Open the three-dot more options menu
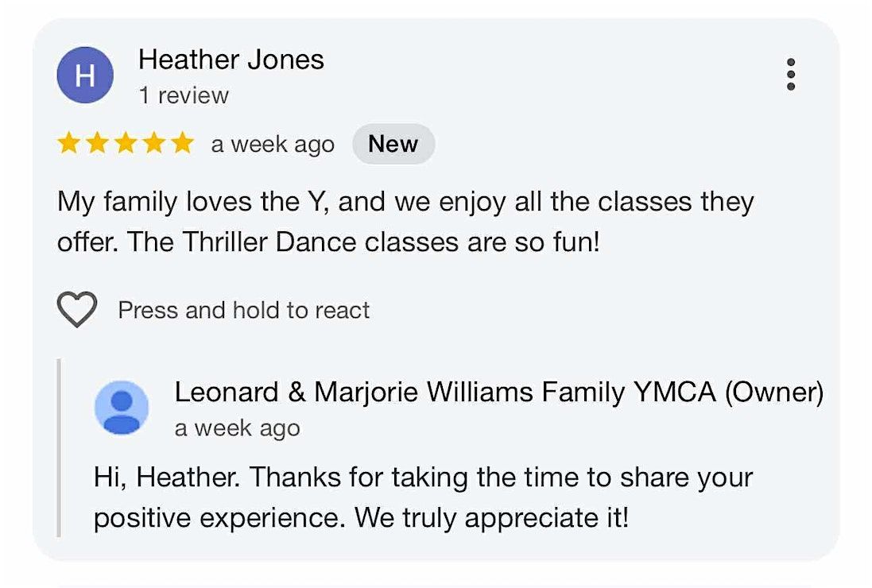This screenshot has height=588, width=872. pyautogui.click(x=790, y=74)
